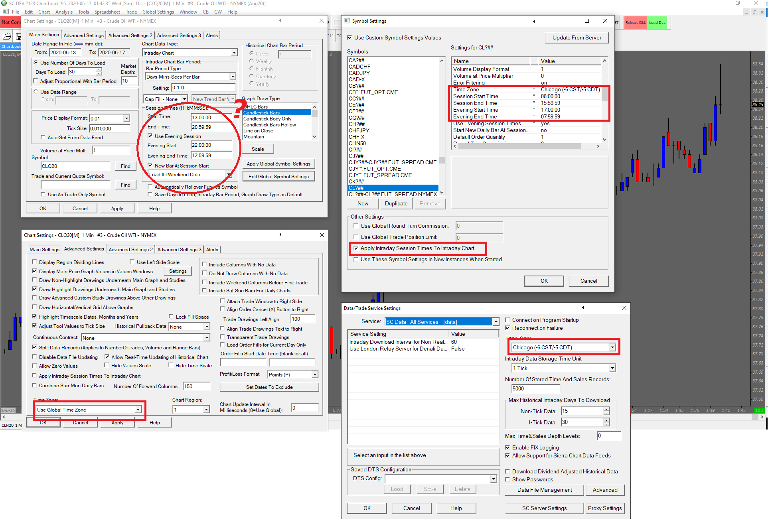Click the open folder toolbar icon
This screenshot has width=770, height=532.
pos(7,36)
